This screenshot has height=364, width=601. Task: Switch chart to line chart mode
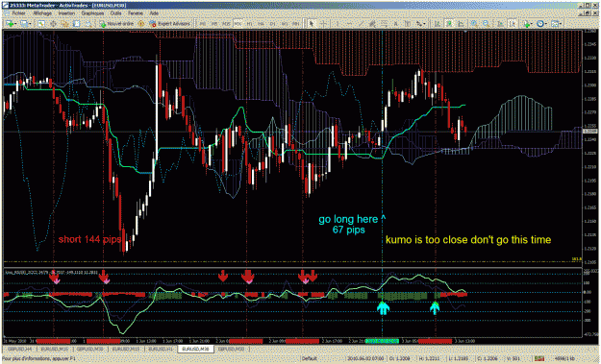(x=461, y=24)
